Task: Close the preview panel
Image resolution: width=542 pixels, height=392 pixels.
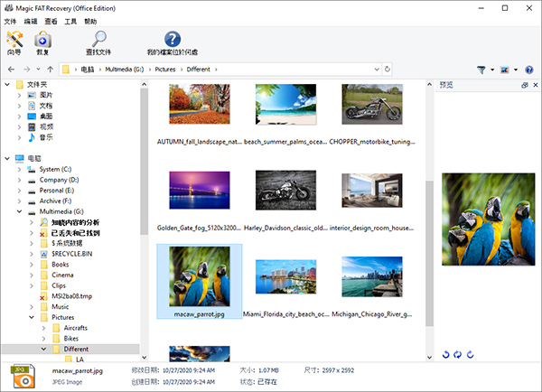Action: [536, 85]
